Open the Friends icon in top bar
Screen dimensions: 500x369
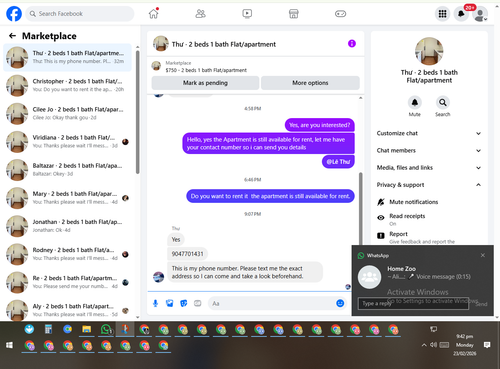[200, 14]
